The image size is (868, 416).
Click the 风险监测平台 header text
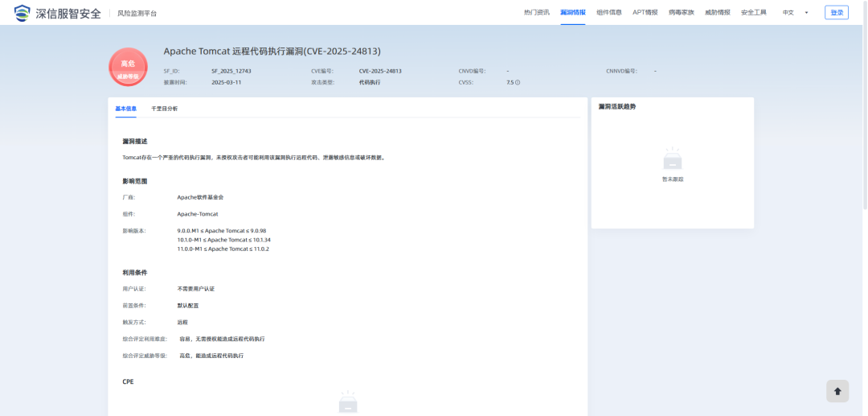pyautogui.click(x=137, y=14)
